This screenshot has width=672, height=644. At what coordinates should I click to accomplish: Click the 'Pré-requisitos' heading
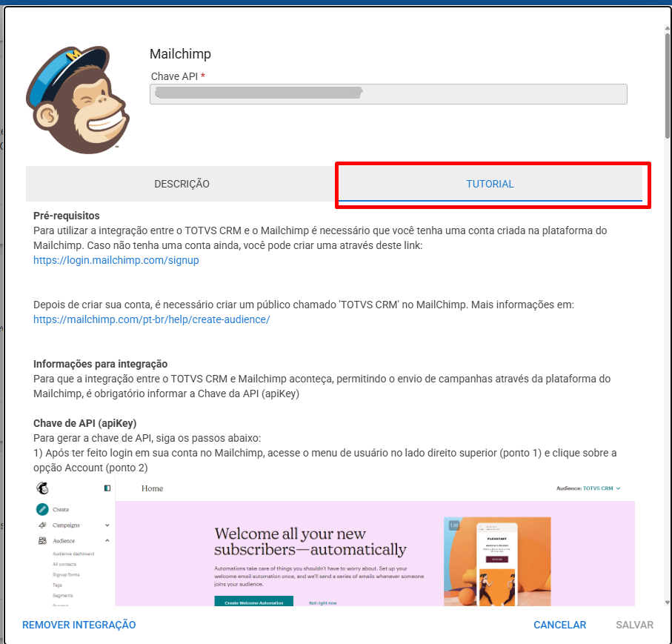pos(67,216)
